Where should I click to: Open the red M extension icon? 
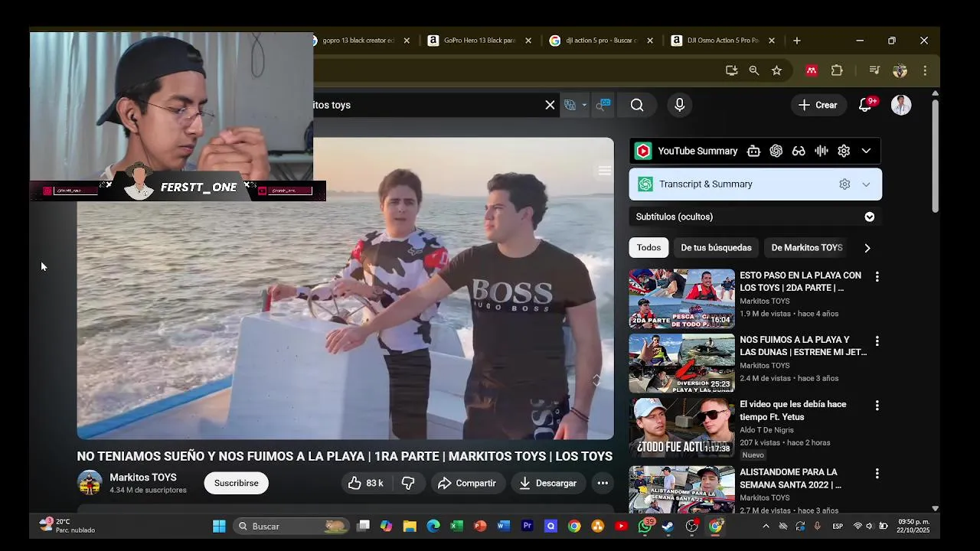tap(812, 70)
